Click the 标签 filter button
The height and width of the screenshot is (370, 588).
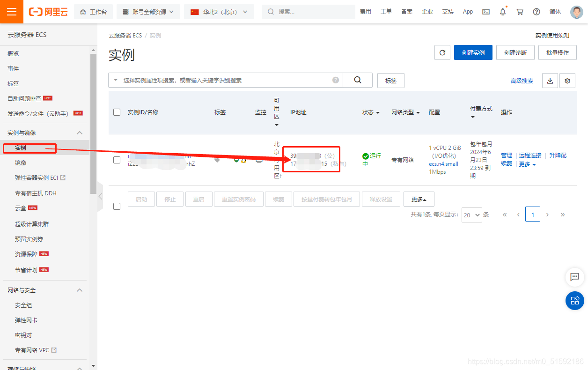pos(391,81)
